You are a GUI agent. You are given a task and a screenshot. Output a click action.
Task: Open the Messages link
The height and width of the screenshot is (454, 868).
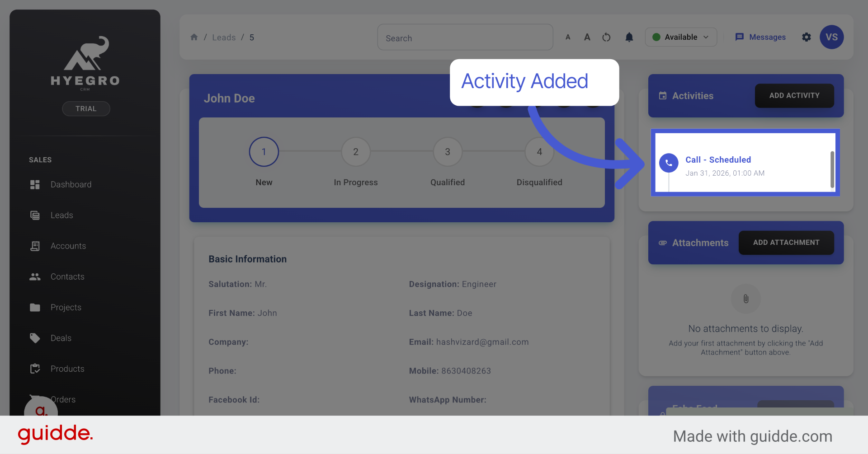click(x=760, y=37)
